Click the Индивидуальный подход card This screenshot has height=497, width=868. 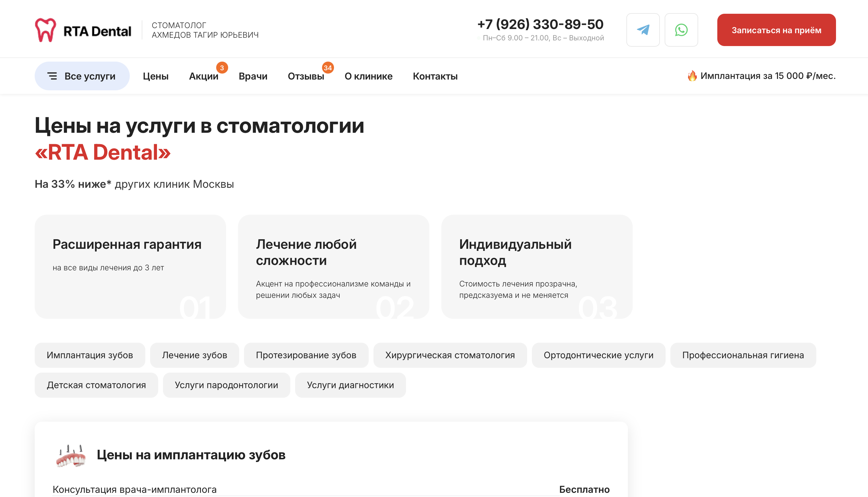(537, 266)
